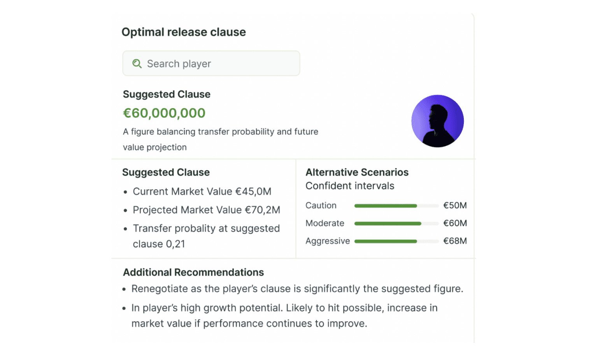
Task: Select the high growth potential recommendation
Action: point(284,315)
